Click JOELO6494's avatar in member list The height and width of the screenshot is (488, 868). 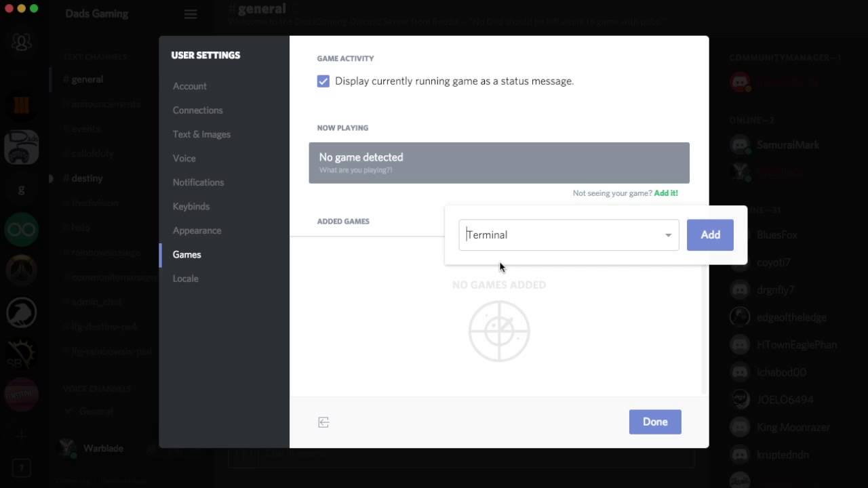[740, 400]
